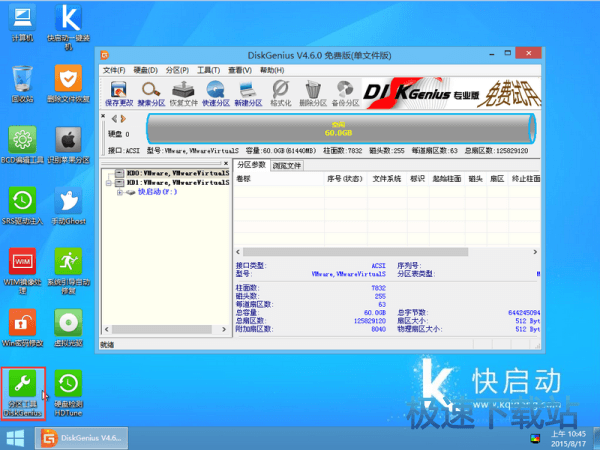
Task: Click the 序号(状态) column header
Action: 345,179
